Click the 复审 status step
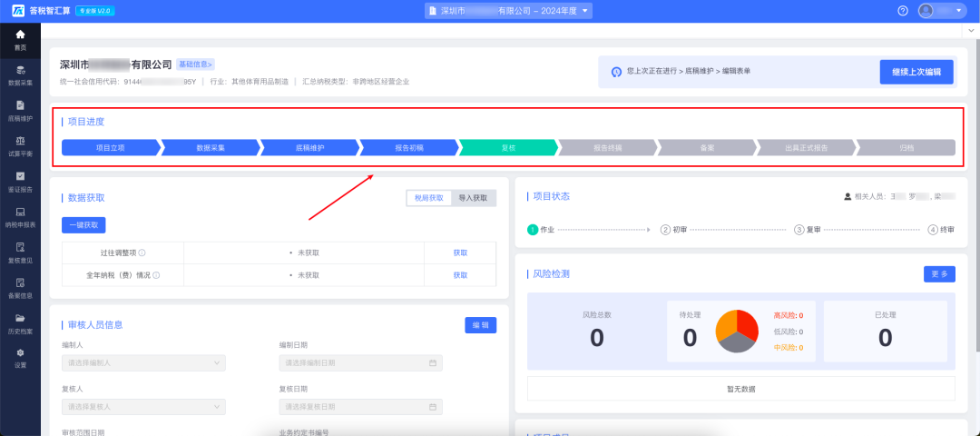 (808, 230)
